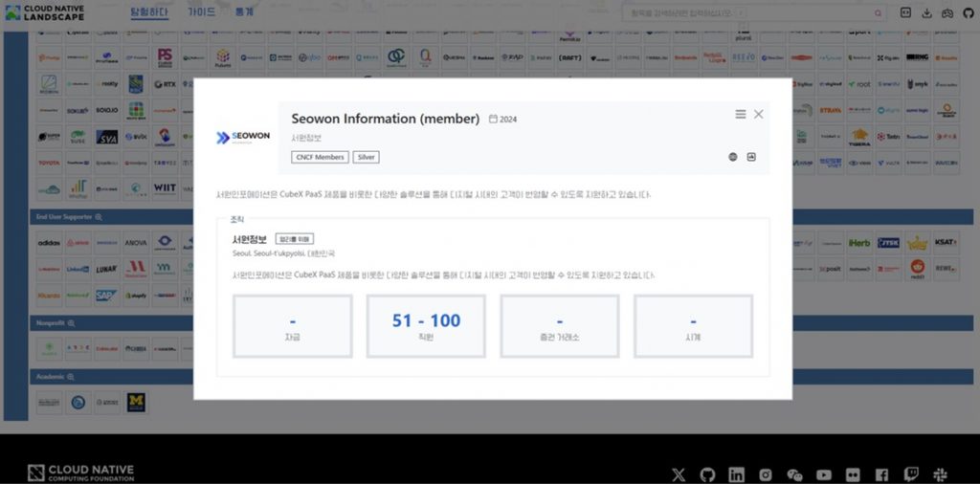Viewport: 980px width, 484px height.
Task: Close the Seowon Information dialog
Action: [758, 114]
